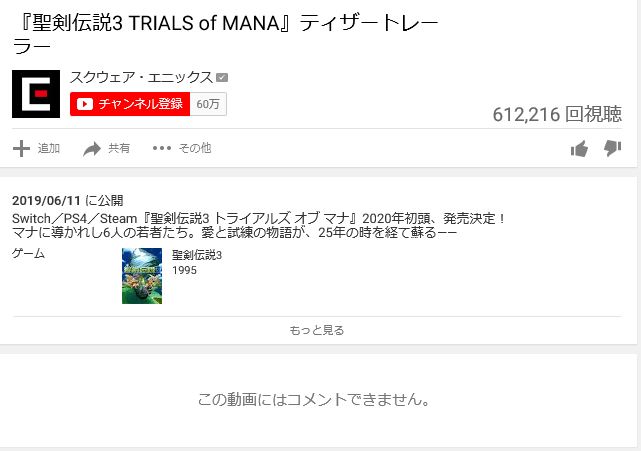This screenshot has height=451, width=641.
Task: Open the 追加 add-to menu
Action: 36,148
